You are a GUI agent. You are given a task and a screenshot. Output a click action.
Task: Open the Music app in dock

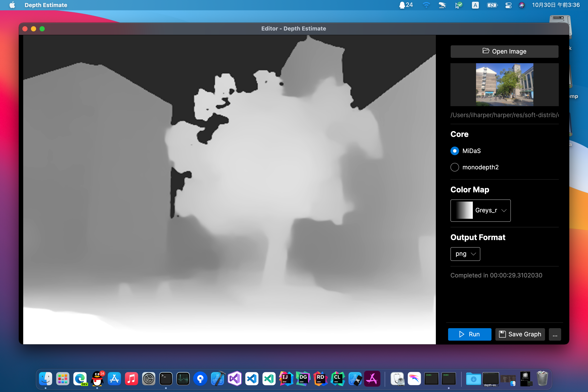coord(132,379)
